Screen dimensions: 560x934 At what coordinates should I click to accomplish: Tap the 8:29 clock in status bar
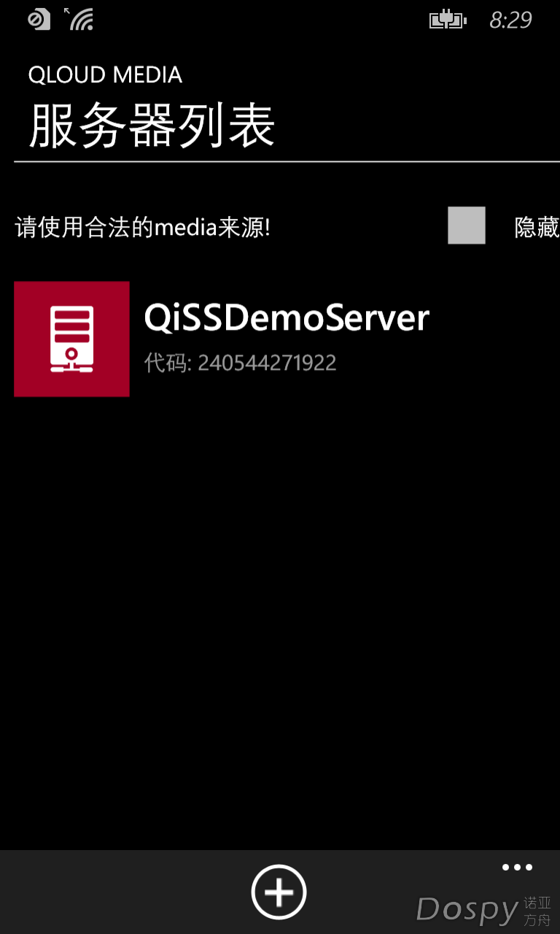point(510,20)
